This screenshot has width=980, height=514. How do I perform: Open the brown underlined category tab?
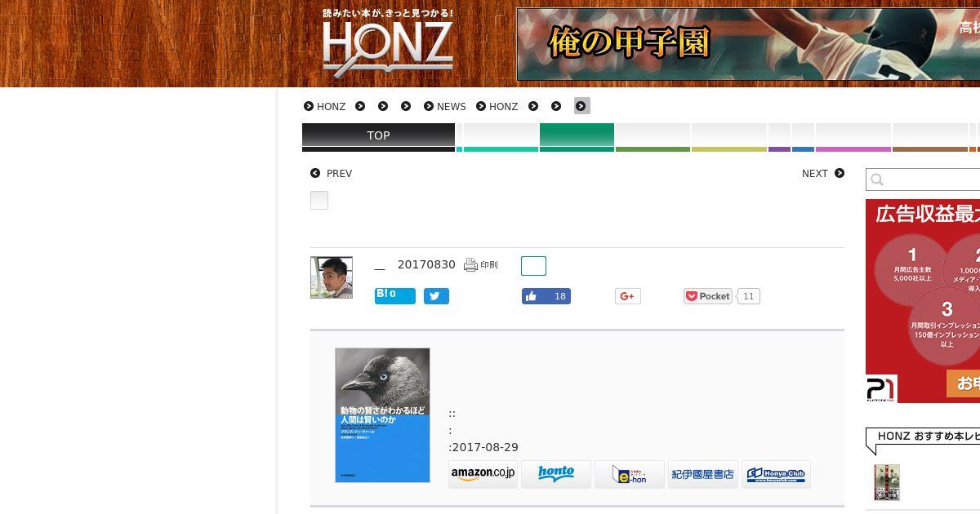pyautogui.click(x=930, y=137)
